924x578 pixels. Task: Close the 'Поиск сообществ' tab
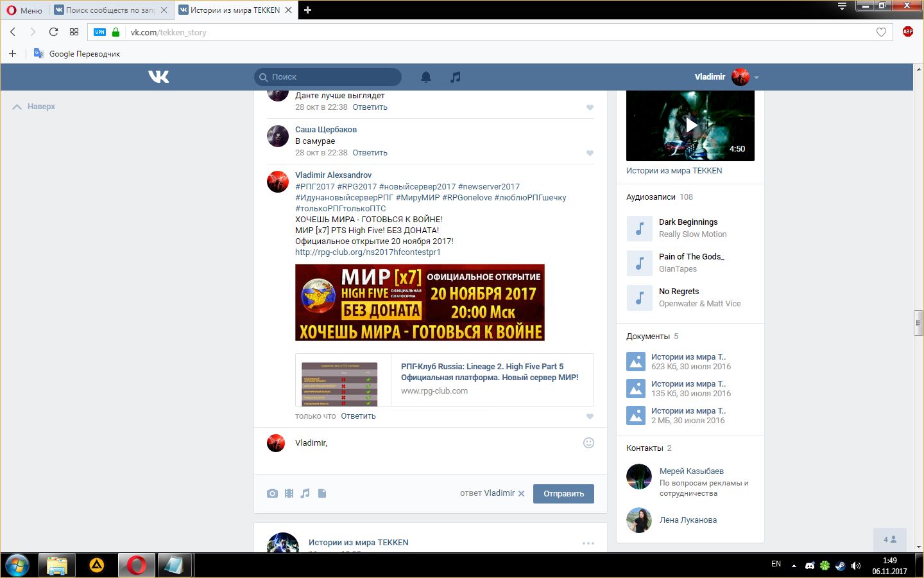pyautogui.click(x=164, y=10)
